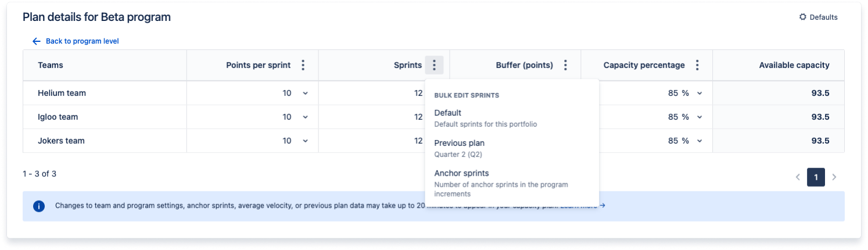868x250 pixels.
Task: Select Default sprints menu option
Action: point(448,113)
